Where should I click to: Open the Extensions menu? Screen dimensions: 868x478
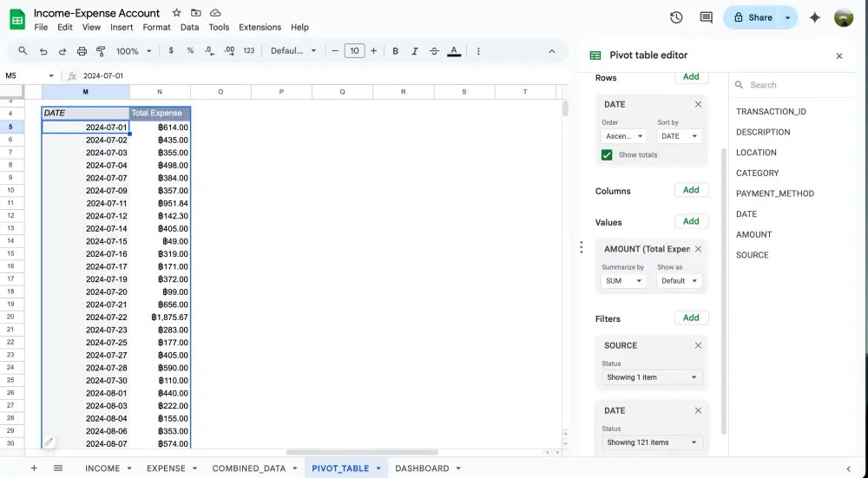click(260, 27)
